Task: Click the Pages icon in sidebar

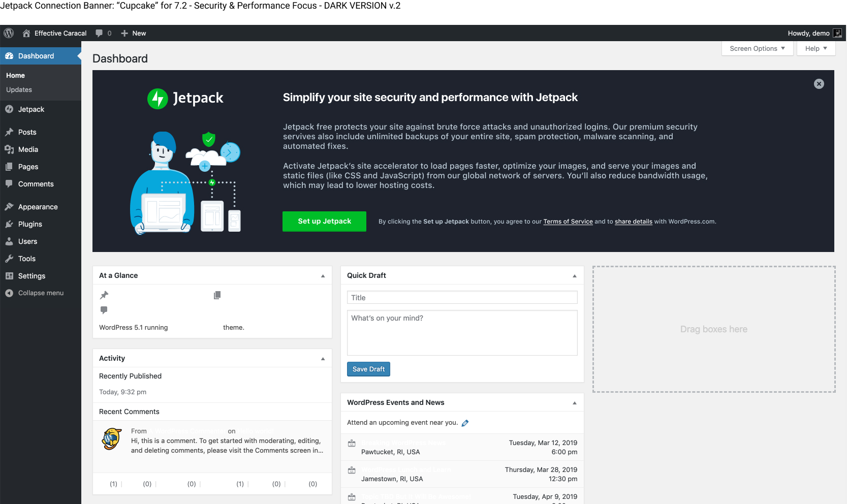Action: (9, 167)
